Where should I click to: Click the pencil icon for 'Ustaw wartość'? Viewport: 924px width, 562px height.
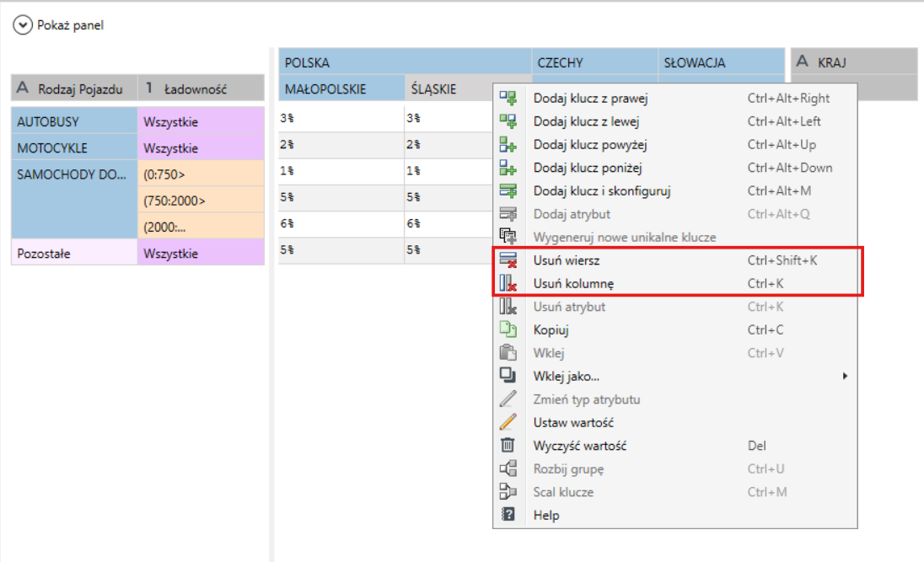(x=508, y=422)
